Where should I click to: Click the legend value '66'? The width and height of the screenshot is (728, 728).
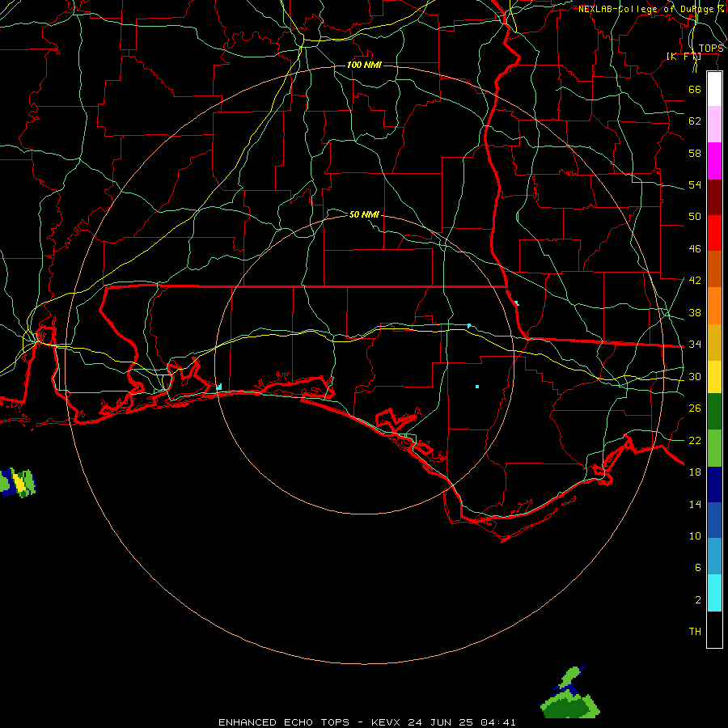tap(695, 89)
